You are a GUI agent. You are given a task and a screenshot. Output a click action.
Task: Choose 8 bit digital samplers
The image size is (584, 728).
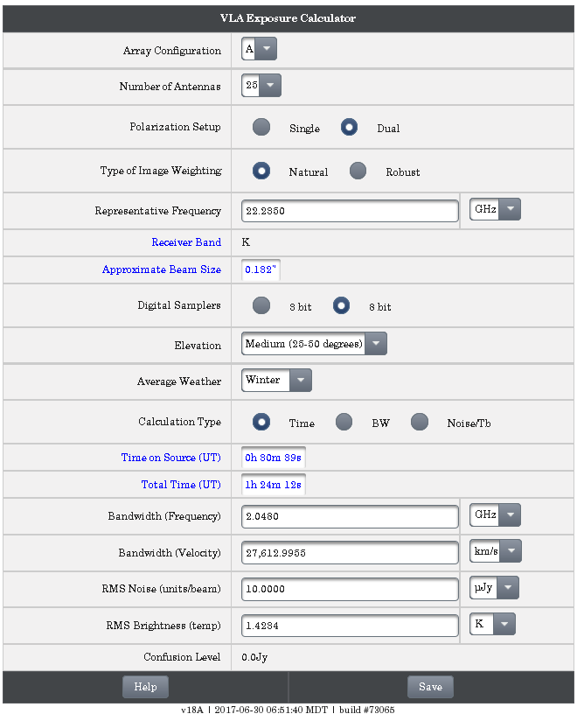tap(341, 306)
